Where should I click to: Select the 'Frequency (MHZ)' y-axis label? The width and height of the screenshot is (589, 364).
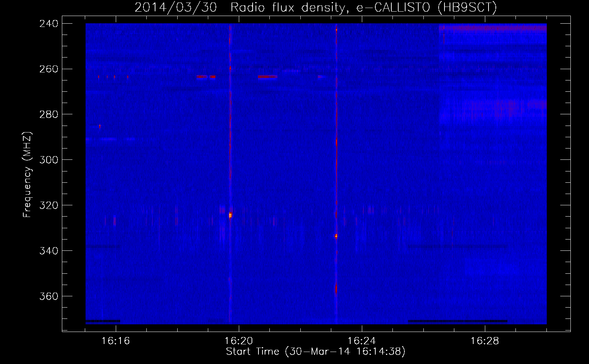point(27,174)
